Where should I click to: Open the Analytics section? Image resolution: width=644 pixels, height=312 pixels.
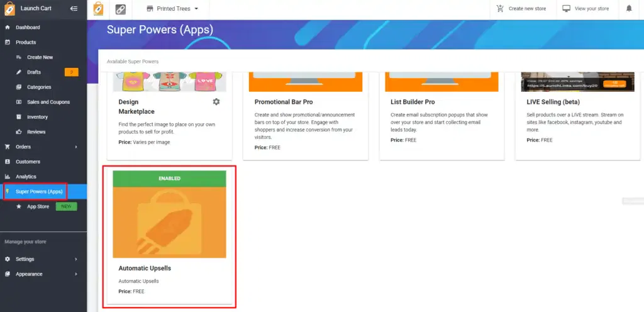click(x=26, y=177)
